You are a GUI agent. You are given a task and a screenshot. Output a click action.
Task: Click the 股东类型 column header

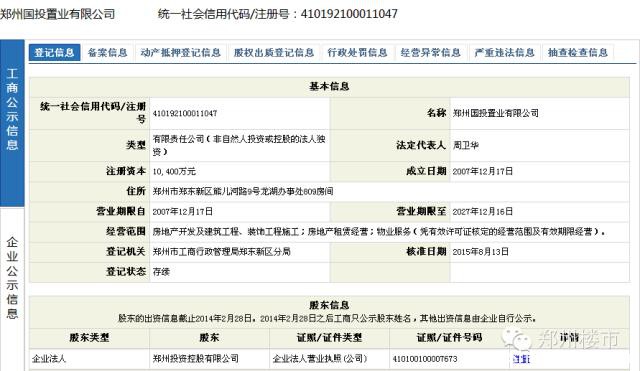[89, 338]
